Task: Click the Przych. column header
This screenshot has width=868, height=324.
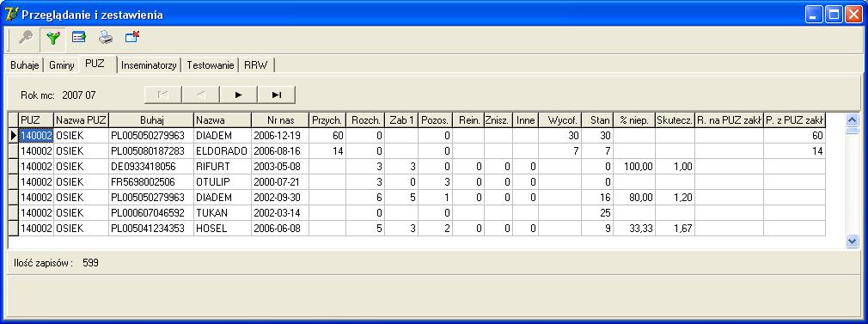Action: tap(327, 119)
